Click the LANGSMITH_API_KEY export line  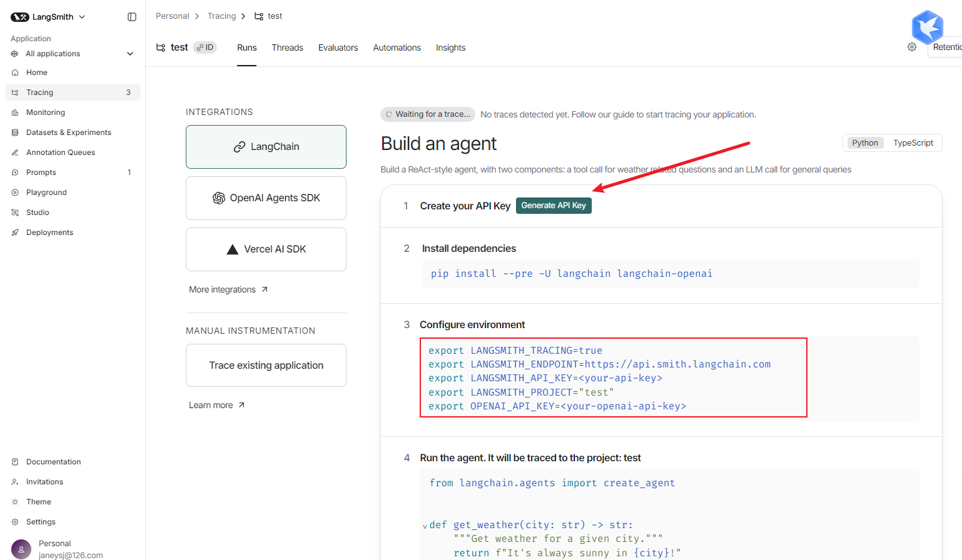[x=545, y=378]
